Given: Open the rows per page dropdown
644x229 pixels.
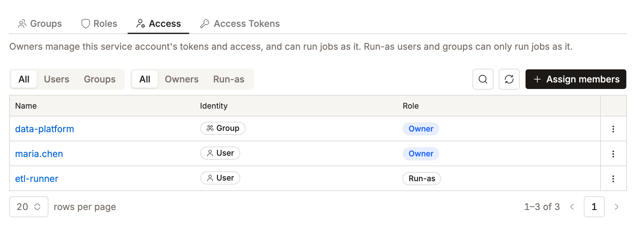Looking at the screenshot, I should point(29,207).
